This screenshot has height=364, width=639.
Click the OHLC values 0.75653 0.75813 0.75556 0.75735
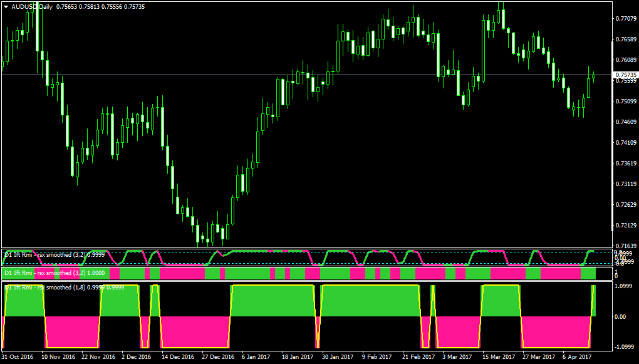pyautogui.click(x=100, y=7)
